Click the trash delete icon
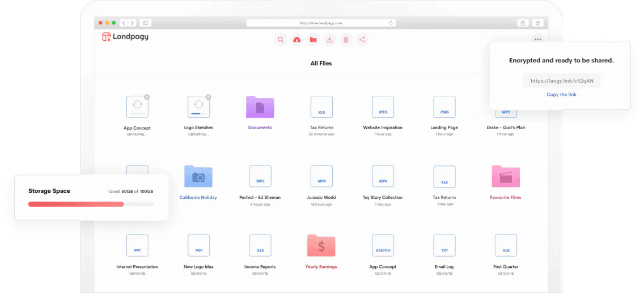Screen dimensions: 644x293 [x=346, y=40]
